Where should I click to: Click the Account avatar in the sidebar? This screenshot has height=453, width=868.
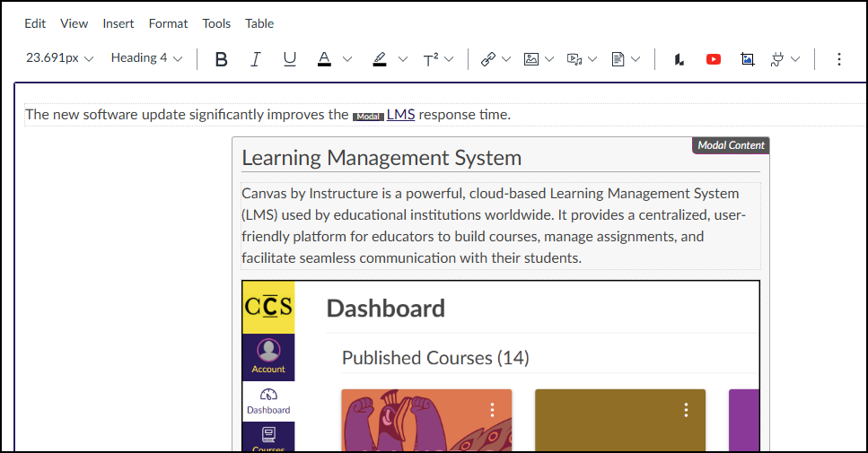[268, 350]
